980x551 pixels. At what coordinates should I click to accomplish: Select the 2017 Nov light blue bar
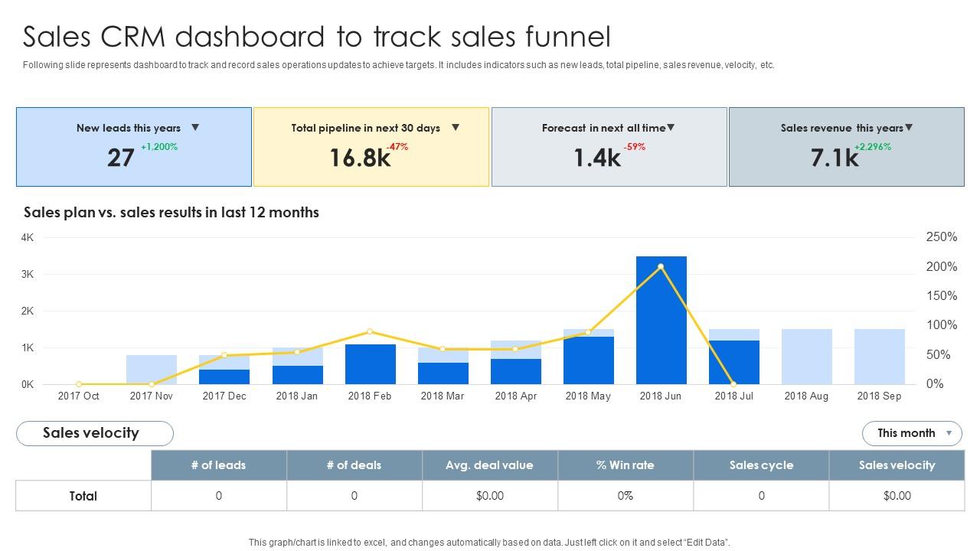[x=152, y=369]
